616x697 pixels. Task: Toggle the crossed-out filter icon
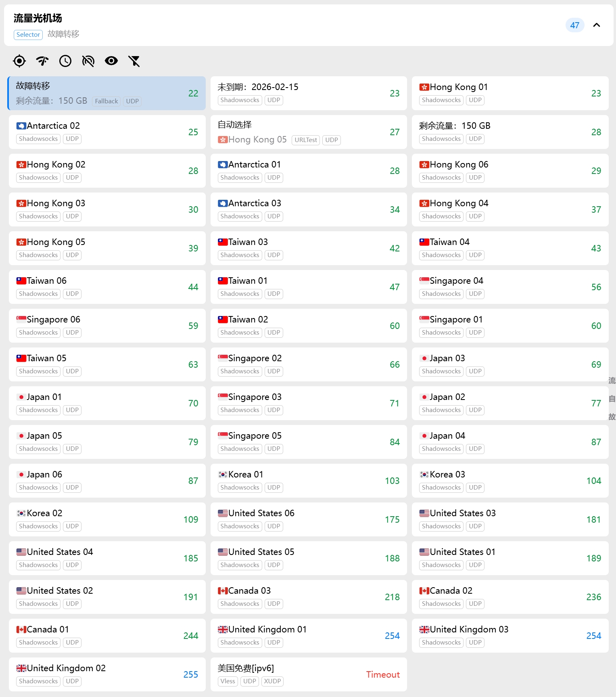134,61
